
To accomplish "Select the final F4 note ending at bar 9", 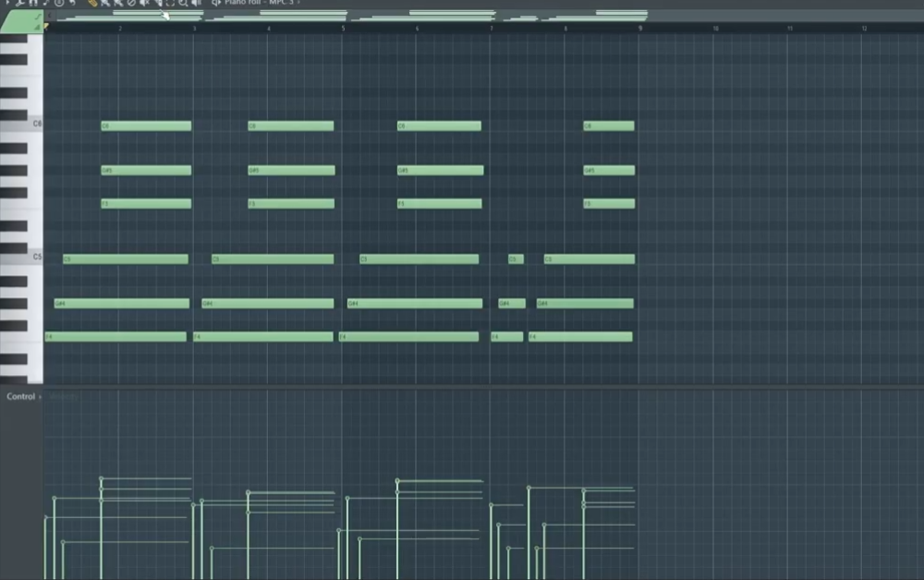I will click(580, 337).
